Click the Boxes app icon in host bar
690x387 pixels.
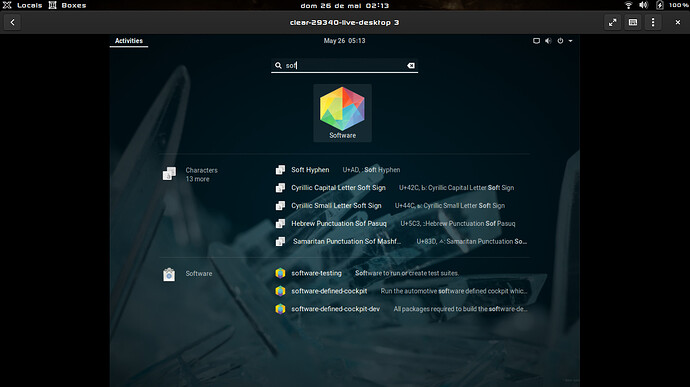click(x=52, y=5)
